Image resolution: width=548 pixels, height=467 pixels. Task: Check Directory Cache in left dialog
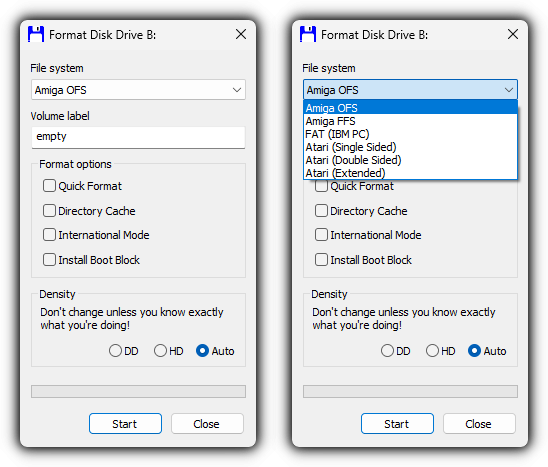pyautogui.click(x=49, y=211)
